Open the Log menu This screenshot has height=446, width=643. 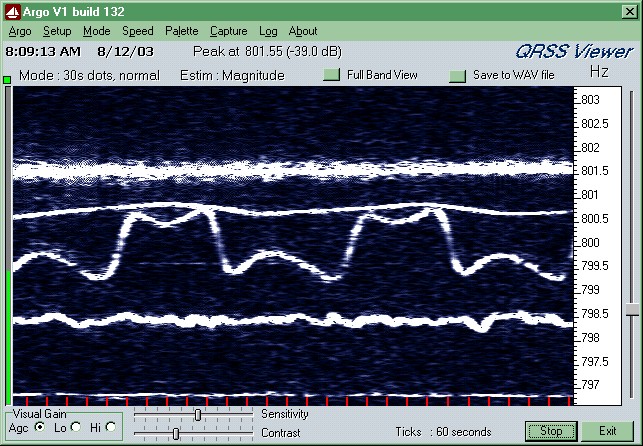[x=268, y=31]
